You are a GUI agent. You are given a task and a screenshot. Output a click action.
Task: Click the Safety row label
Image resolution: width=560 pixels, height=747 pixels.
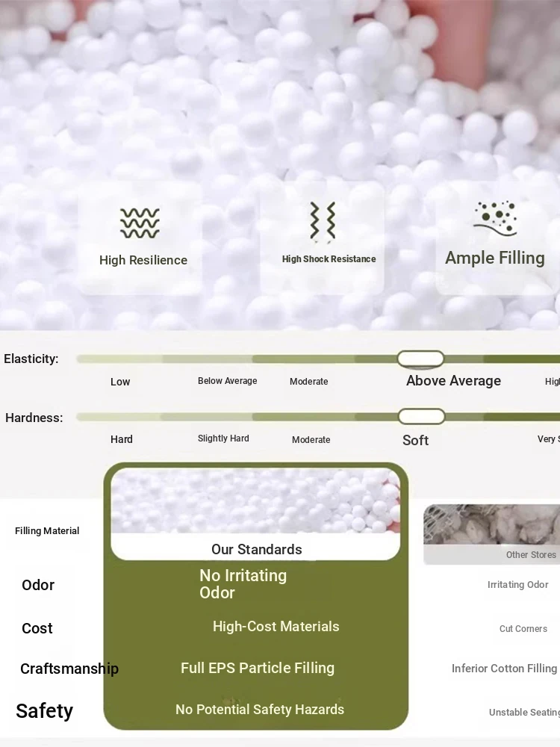(x=45, y=711)
